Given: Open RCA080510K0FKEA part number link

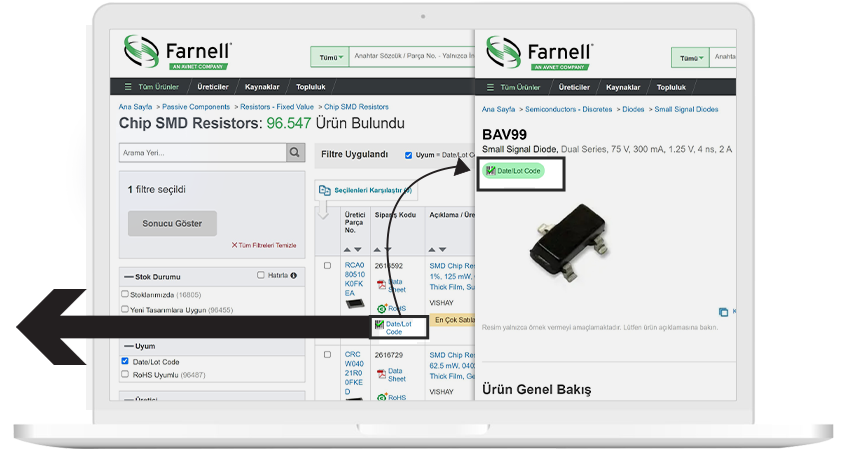Looking at the screenshot, I should click(x=355, y=279).
